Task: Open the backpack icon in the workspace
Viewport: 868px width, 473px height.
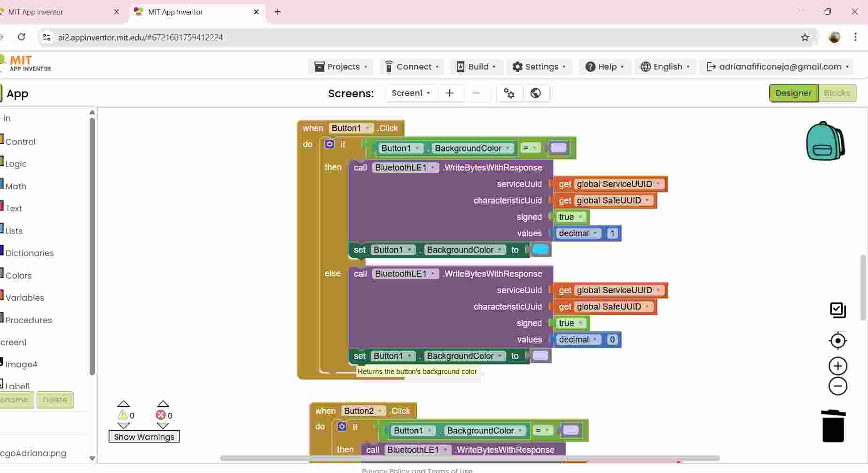Action: tap(825, 141)
